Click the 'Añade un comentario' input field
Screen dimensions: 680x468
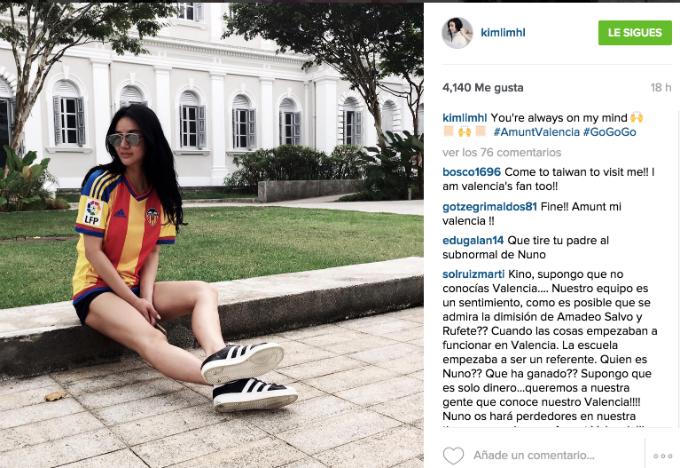(x=534, y=455)
